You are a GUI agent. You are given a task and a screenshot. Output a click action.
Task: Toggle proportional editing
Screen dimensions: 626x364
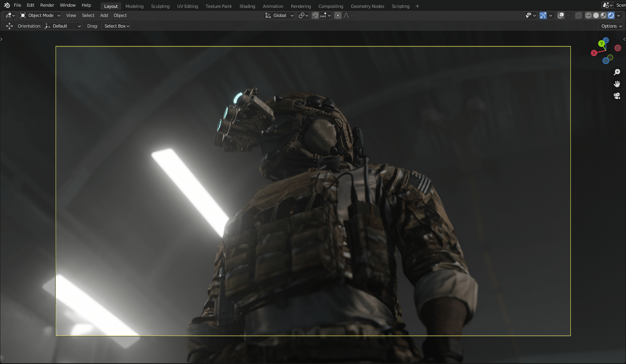click(x=338, y=15)
